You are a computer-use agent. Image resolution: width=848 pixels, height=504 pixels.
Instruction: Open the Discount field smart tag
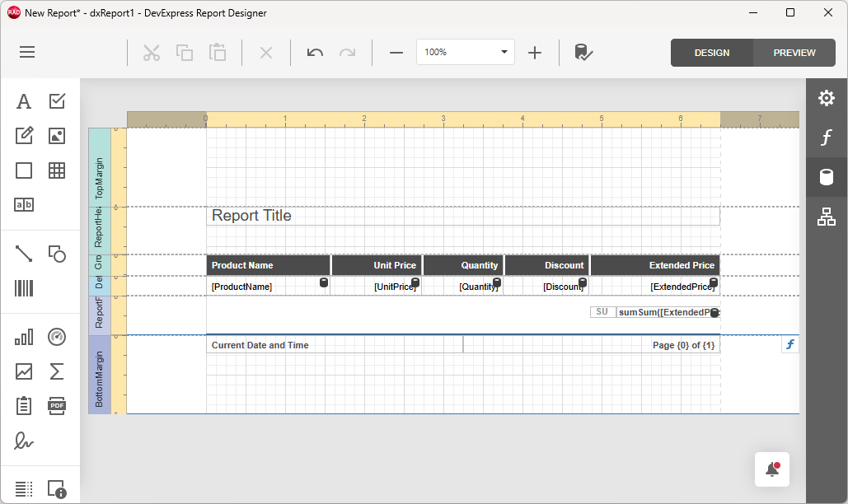(583, 282)
